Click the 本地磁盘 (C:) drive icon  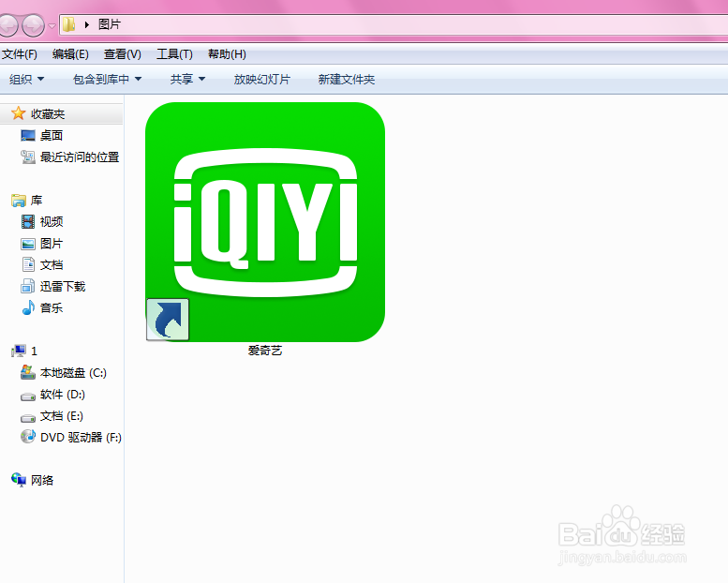[x=28, y=372]
